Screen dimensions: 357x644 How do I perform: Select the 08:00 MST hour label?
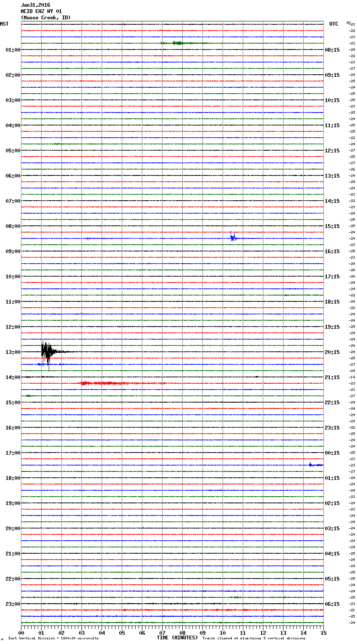click(x=13, y=226)
